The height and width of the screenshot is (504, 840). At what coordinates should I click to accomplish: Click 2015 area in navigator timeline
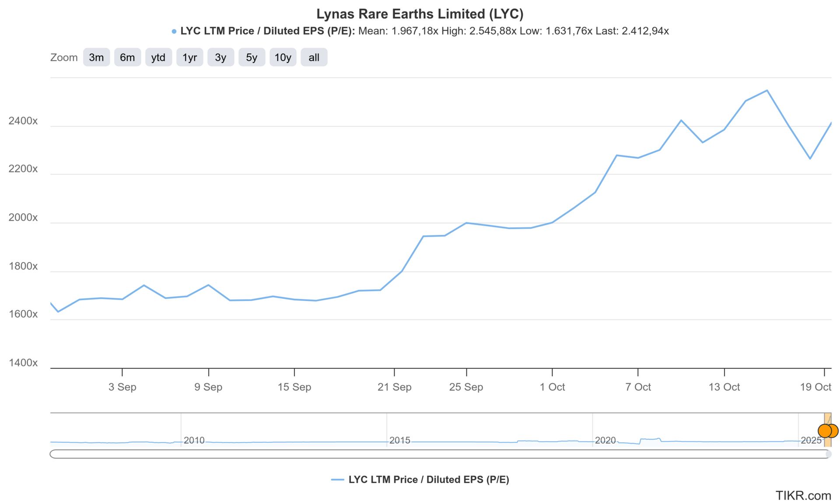coord(399,440)
